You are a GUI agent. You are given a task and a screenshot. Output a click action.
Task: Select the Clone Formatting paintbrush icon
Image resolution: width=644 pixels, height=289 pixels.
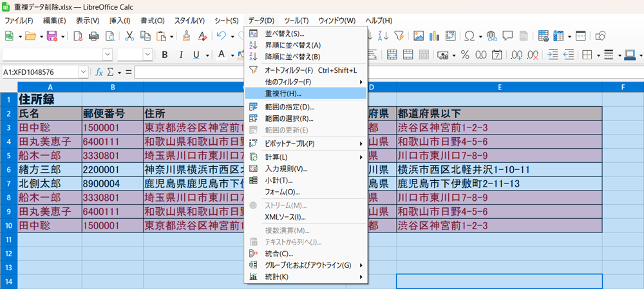tap(187, 36)
